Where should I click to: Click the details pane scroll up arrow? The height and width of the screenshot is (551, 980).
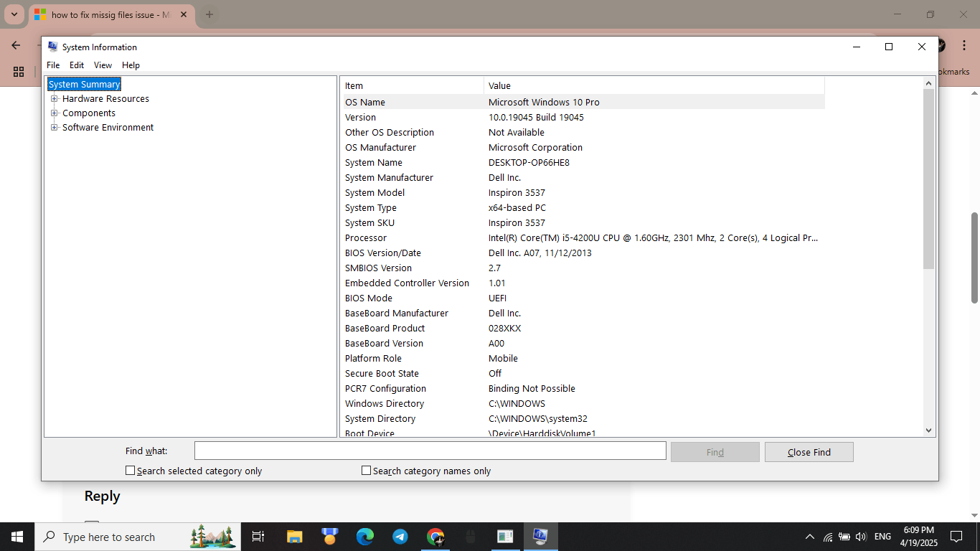[928, 83]
